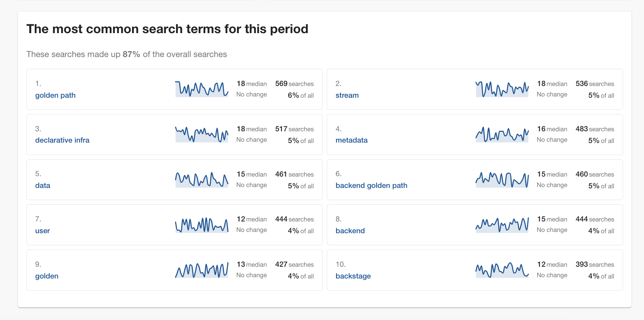This screenshot has width=644, height=320.
Task: Click the '483 searches' count
Action: pos(595,129)
